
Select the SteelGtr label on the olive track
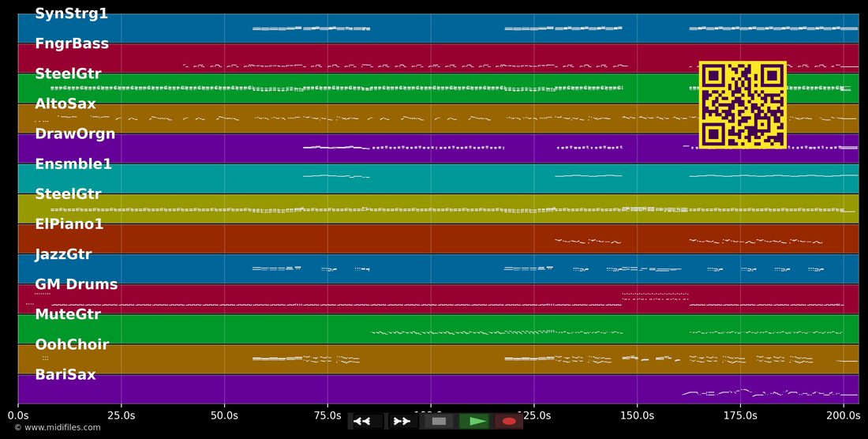click(x=68, y=193)
